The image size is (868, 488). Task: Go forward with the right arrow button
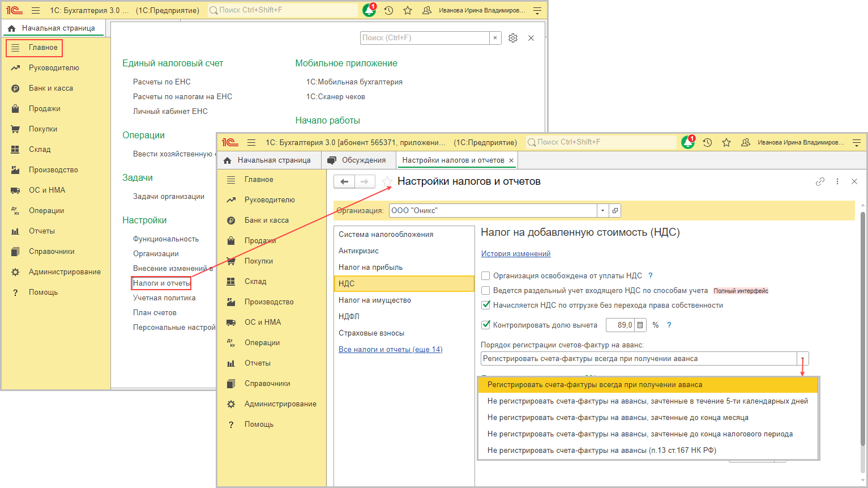pyautogui.click(x=365, y=181)
